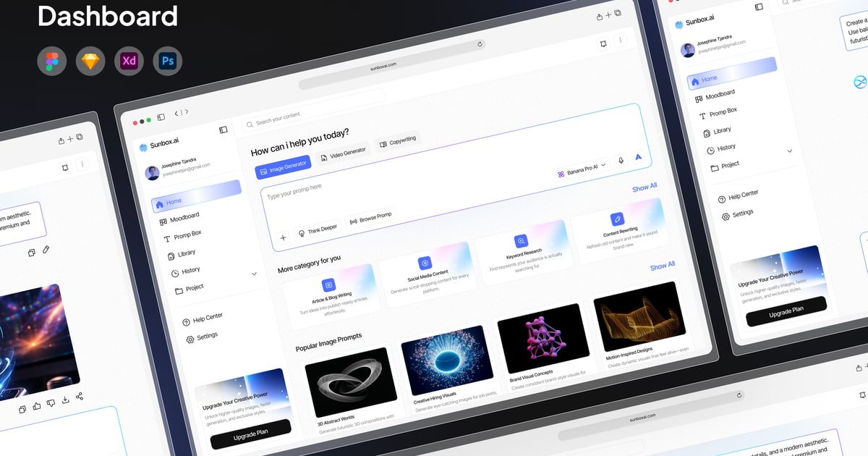Toggle the Think Deeper option
Image resolution: width=868 pixels, height=456 pixels.
pyautogui.click(x=318, y=229)
